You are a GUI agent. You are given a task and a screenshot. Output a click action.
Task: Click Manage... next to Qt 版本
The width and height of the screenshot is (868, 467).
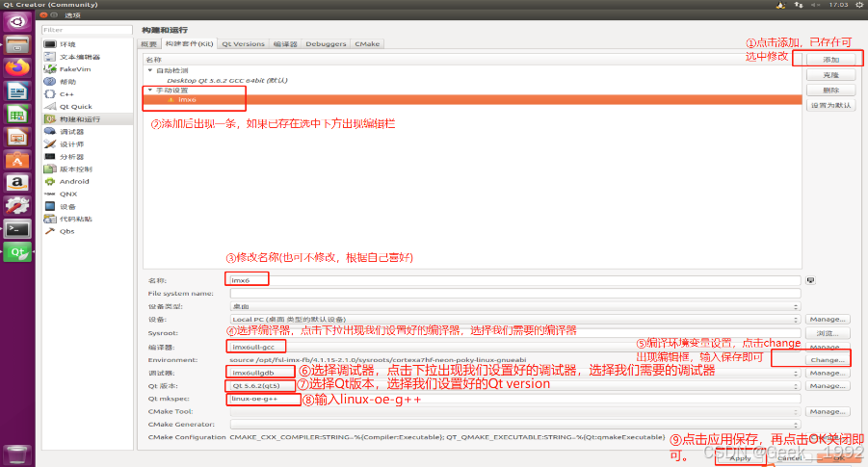[x=828, y=386]
